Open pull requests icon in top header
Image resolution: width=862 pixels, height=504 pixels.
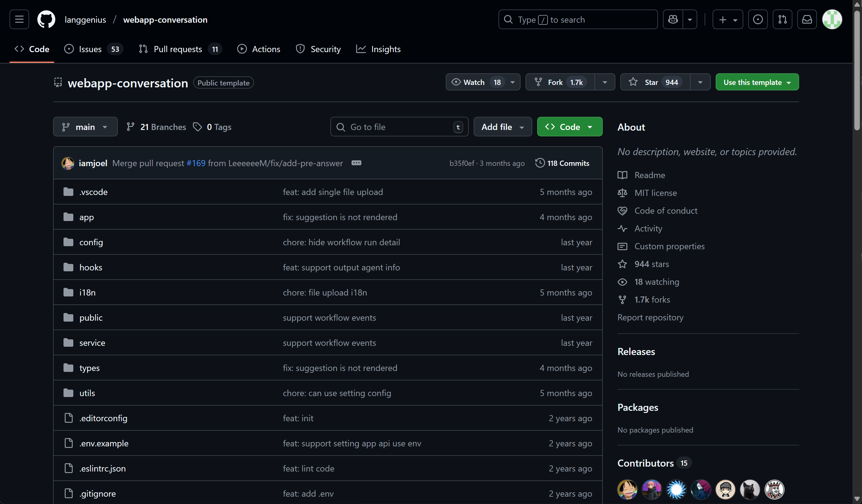click(x=782, y=20)
